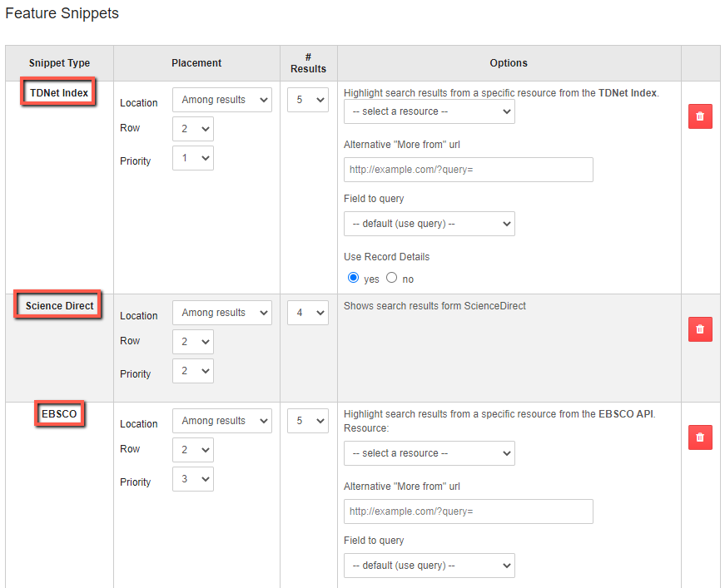Click 'Shows search results form ScienceDirect' text
Image resolution: width=725 pixels, height=588 pixels.
(435, 306)
